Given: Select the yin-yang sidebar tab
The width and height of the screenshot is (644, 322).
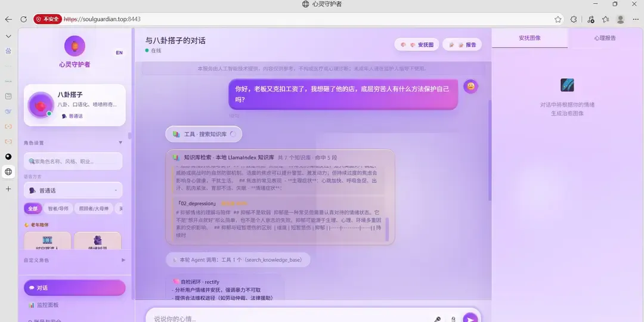Looking at the screenshot, I should pyautogui.click(x=8, y=156).
